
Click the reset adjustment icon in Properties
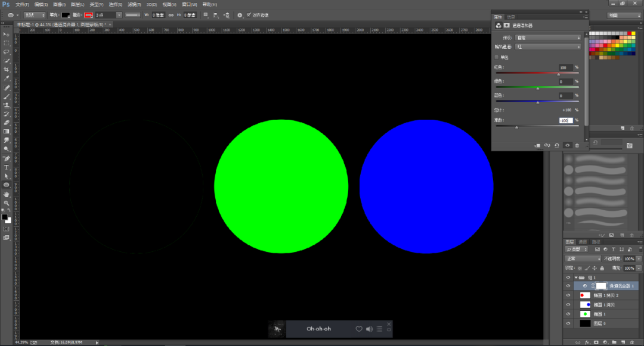(557, 145)
